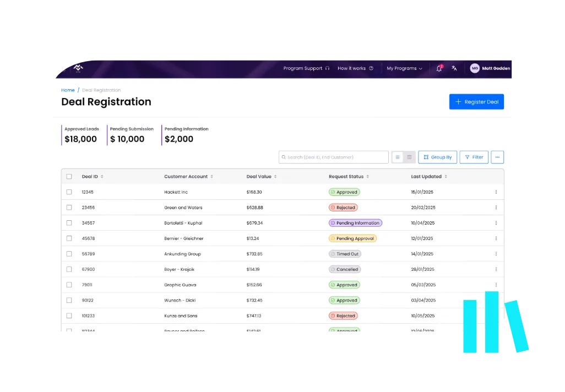Tick the checkbox for Ankunding Group row
Viewport: 565px width, 392px height.
coord(69,253)
